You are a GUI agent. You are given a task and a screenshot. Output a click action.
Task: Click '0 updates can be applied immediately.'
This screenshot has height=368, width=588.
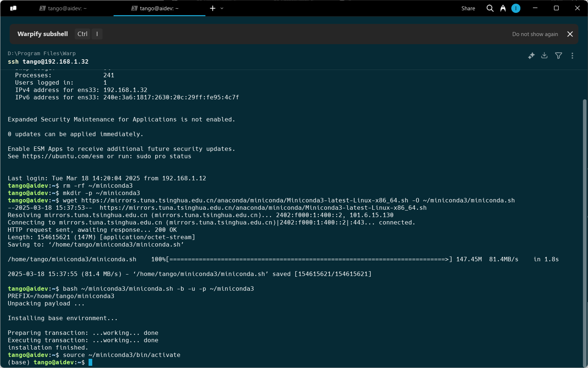point(76,134)
